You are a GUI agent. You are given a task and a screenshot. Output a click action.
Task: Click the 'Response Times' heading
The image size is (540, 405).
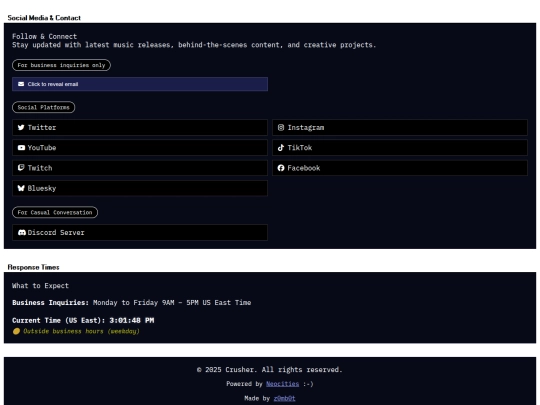33,267
